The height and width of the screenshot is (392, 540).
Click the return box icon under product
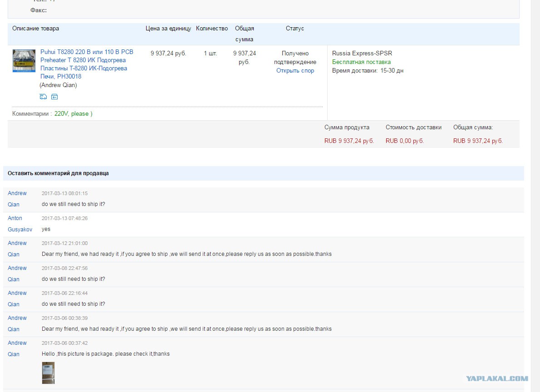54,97
